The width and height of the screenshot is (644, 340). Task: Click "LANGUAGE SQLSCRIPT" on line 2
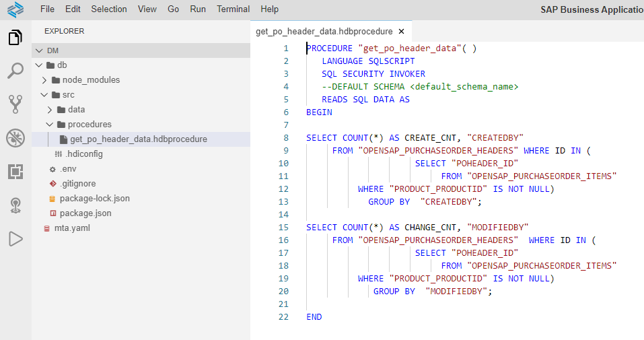tap(368, 61)
